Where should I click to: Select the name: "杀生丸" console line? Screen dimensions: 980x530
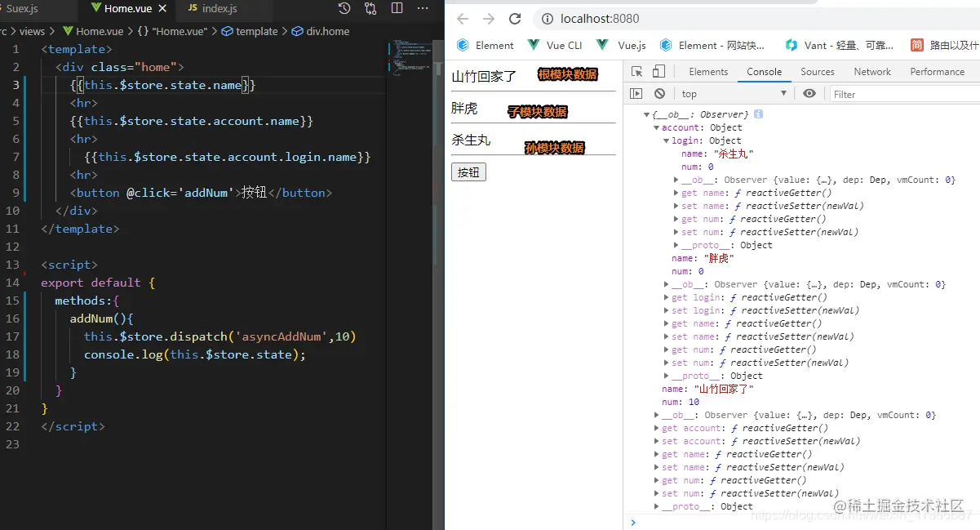(x=717, y=154)
